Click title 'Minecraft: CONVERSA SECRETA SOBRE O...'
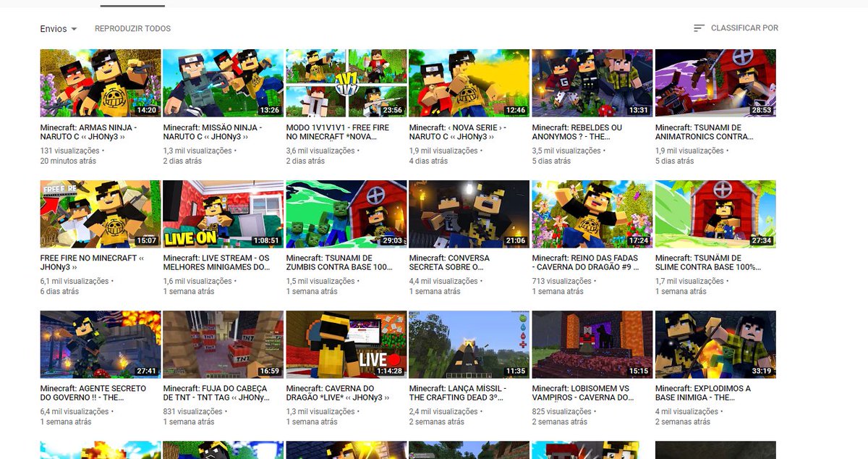868x459 pixels. click(449, 262)
